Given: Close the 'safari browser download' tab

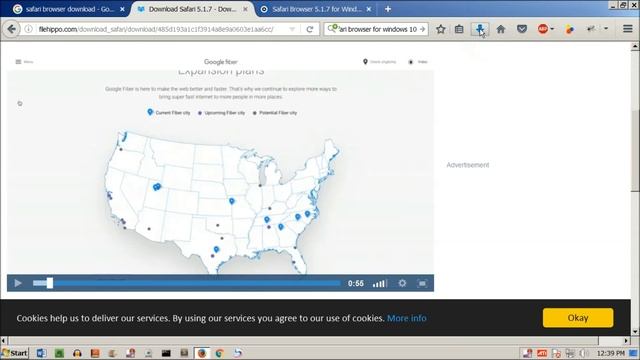Looking at the screenshot, I should pos(122,9).
